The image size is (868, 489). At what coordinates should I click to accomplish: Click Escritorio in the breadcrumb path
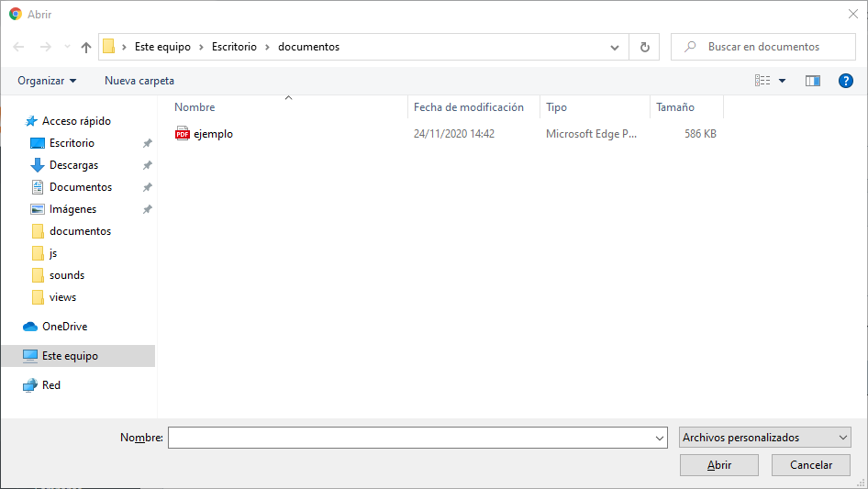pyautogui.click(x=236, y=47)
